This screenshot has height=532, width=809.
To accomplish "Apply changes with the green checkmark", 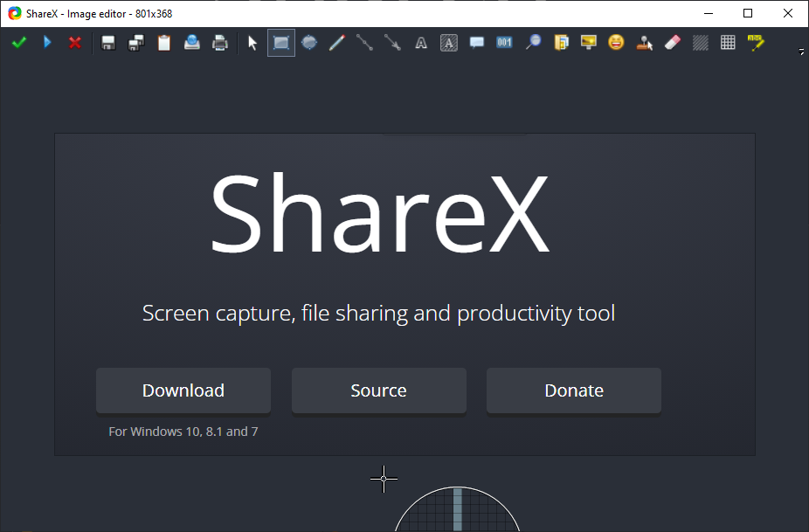I will (x=19, y=42).
